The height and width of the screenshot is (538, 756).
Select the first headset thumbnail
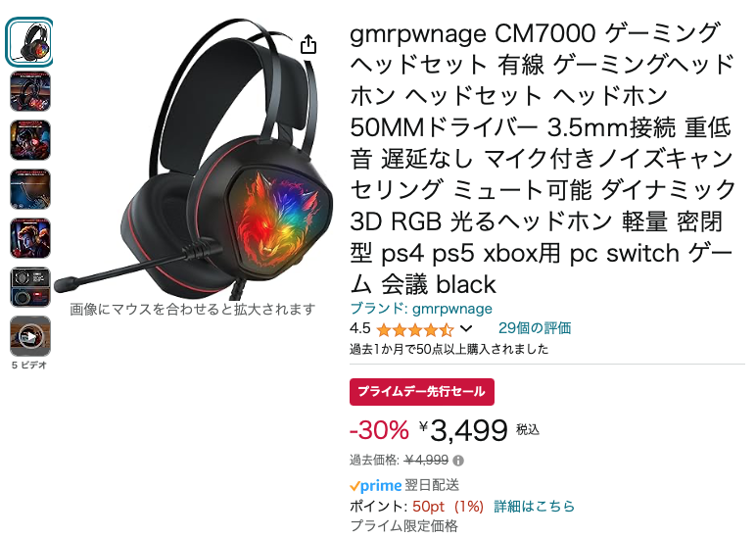tap(30, 42)
